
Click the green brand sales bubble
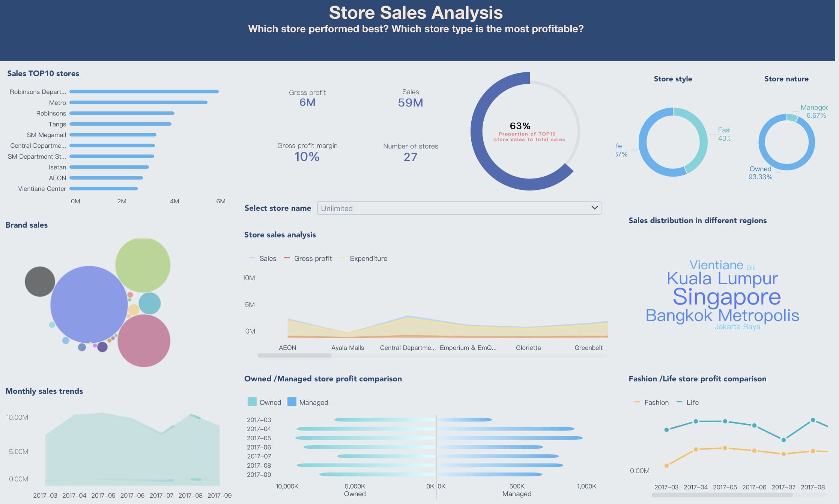click(x=143, y=265)
